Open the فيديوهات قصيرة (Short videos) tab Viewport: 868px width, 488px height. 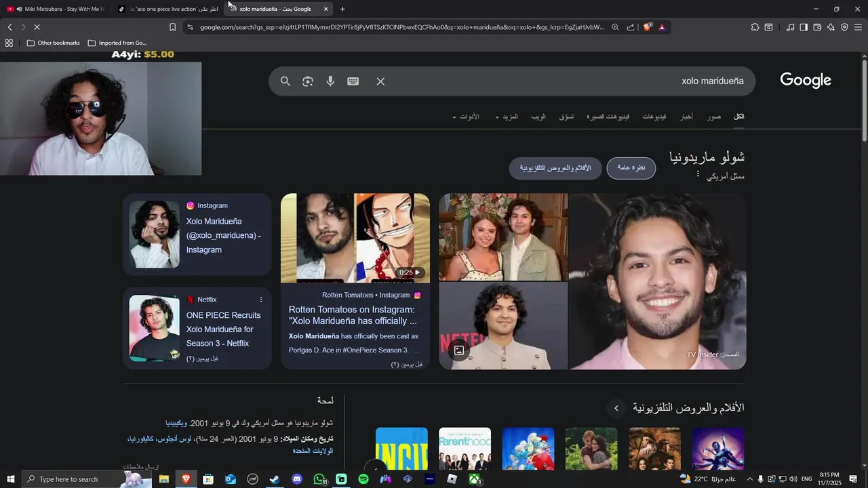click(608, 117)
